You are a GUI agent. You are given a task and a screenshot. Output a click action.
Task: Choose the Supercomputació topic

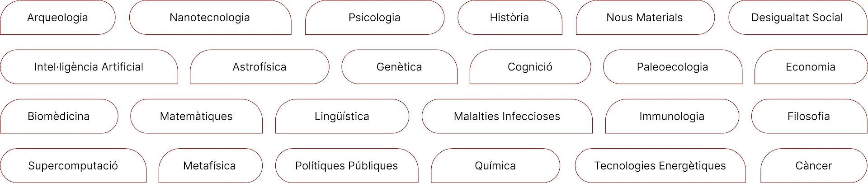(73, 166)
